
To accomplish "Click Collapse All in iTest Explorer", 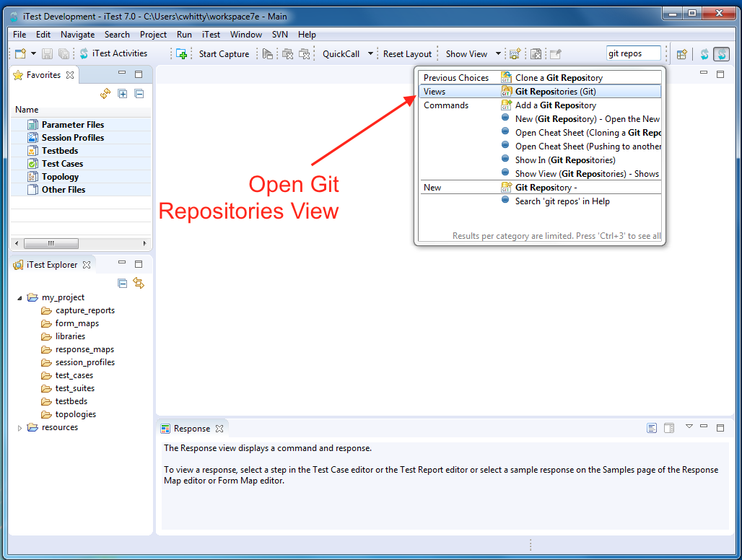I will pyautogui.click(x=122, y=284).
